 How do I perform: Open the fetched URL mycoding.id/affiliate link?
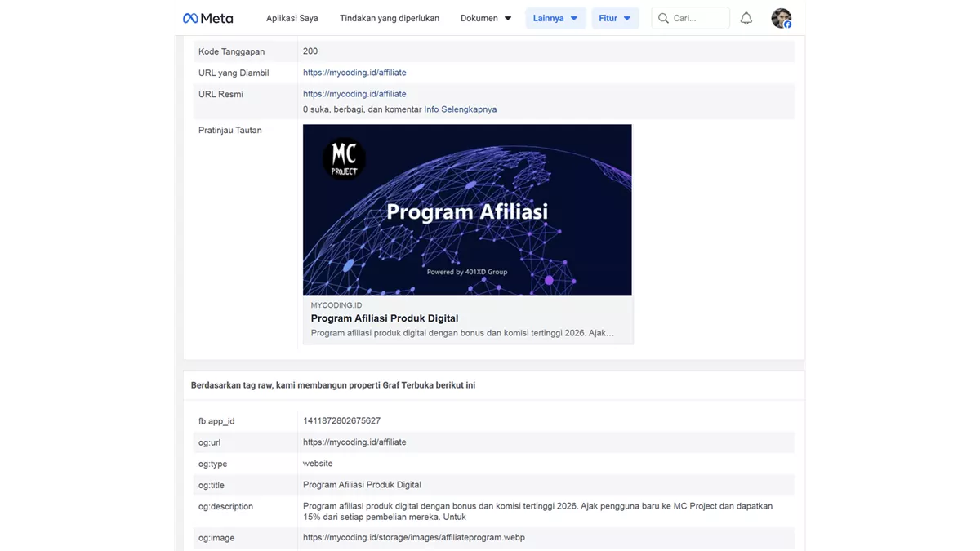[354, 72]
